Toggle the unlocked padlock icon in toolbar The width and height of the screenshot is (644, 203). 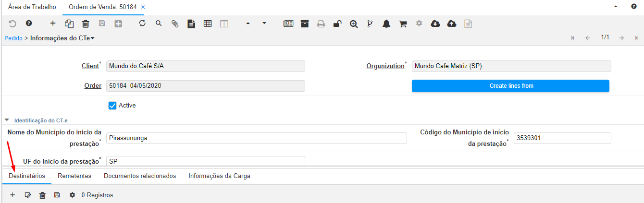tap(337, 23)
